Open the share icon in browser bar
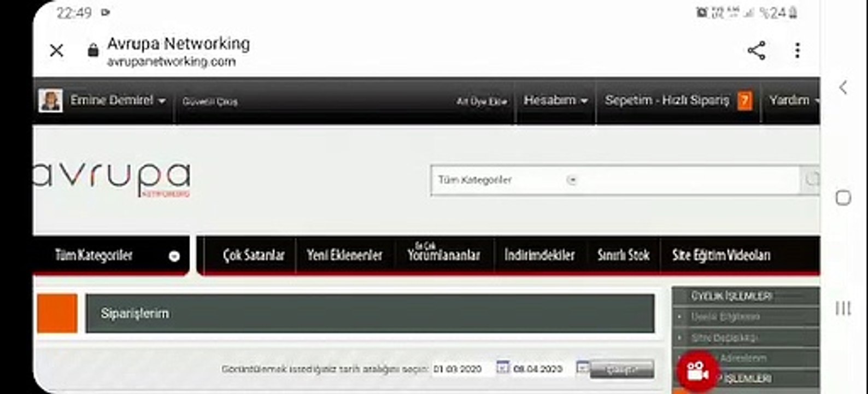The height and width of the screenshot is (394, 868). click(x=756, y=50)
